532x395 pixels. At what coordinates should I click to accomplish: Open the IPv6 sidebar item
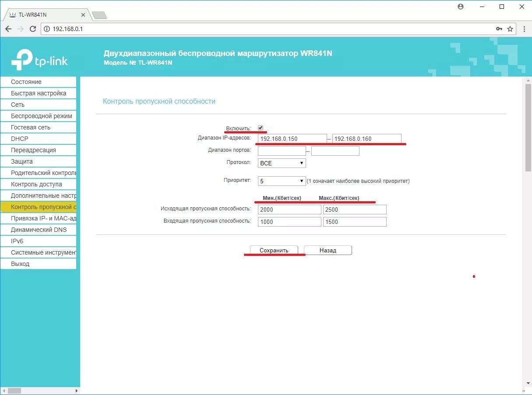[38, 241]
